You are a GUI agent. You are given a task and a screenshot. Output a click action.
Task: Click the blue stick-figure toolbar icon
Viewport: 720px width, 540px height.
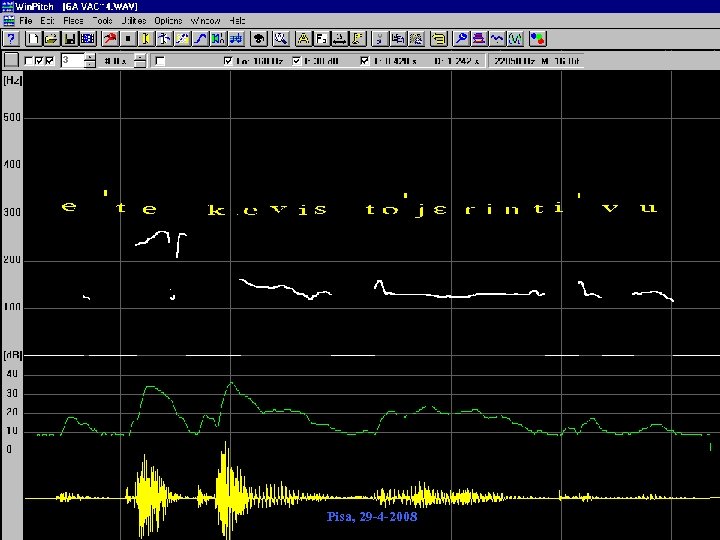pyautogui.click(x=164, y=39)
